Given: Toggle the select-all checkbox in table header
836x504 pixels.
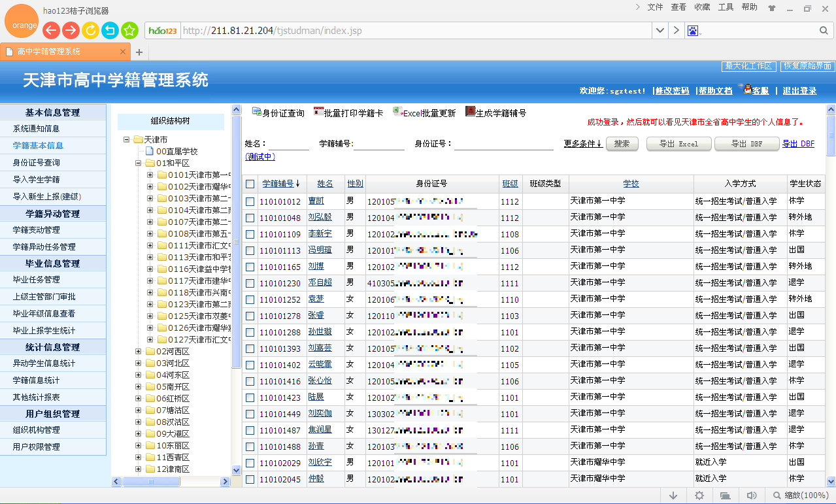Looking at the screenshot, I should tap(250, 184).
